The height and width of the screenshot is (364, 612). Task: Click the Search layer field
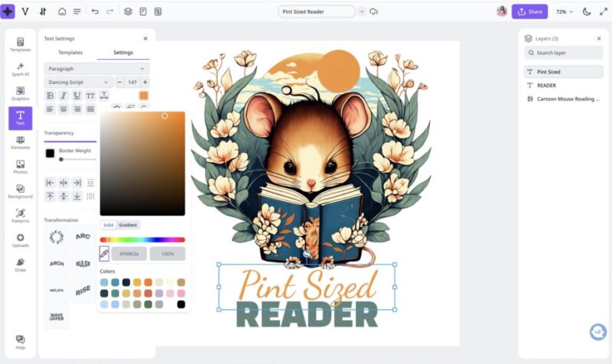(x=563, y=53)
